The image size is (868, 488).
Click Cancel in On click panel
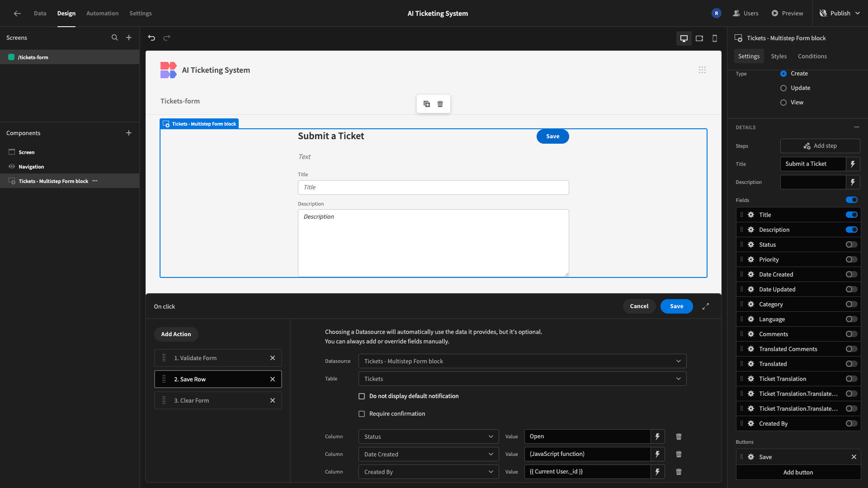click(x=639, y=306)
